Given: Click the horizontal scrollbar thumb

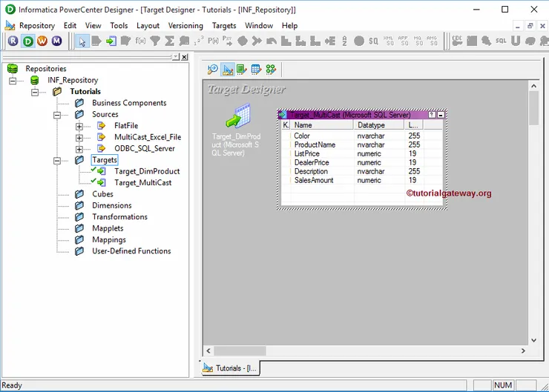Looking at the screenshot, I should pos(240,351).
